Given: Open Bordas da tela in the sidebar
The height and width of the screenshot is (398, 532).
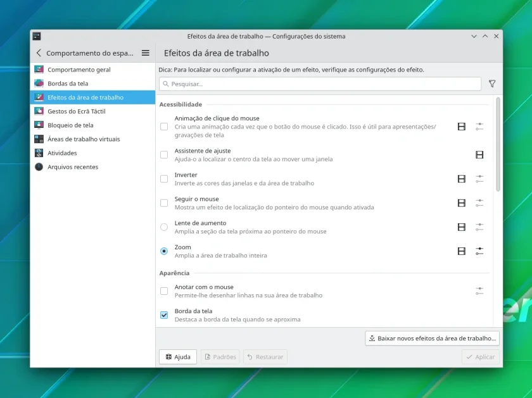Looking at the screenshot, I should point(92,84).
